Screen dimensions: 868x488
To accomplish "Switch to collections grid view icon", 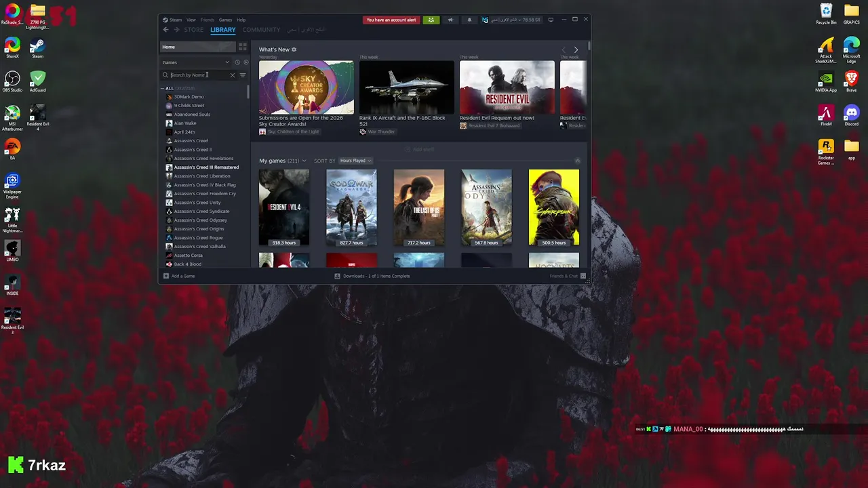I will tap(243, 47).
